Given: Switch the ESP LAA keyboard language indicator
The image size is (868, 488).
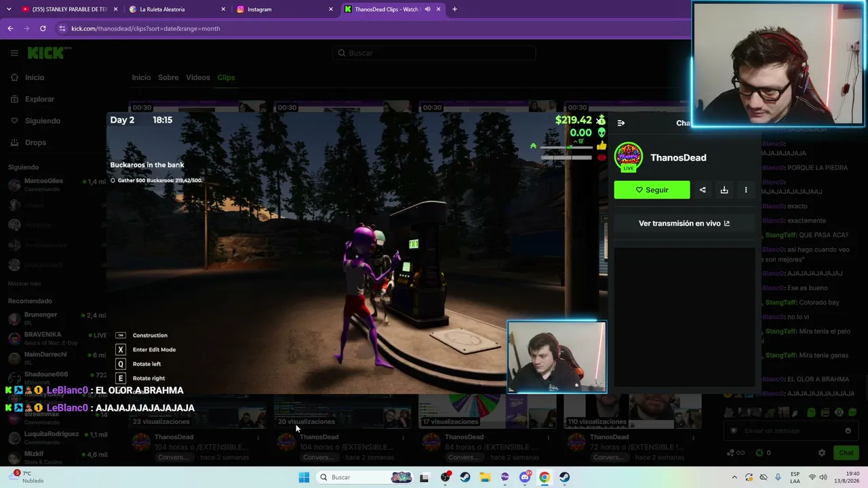Looking at the screenshot, I should point(795,477).
